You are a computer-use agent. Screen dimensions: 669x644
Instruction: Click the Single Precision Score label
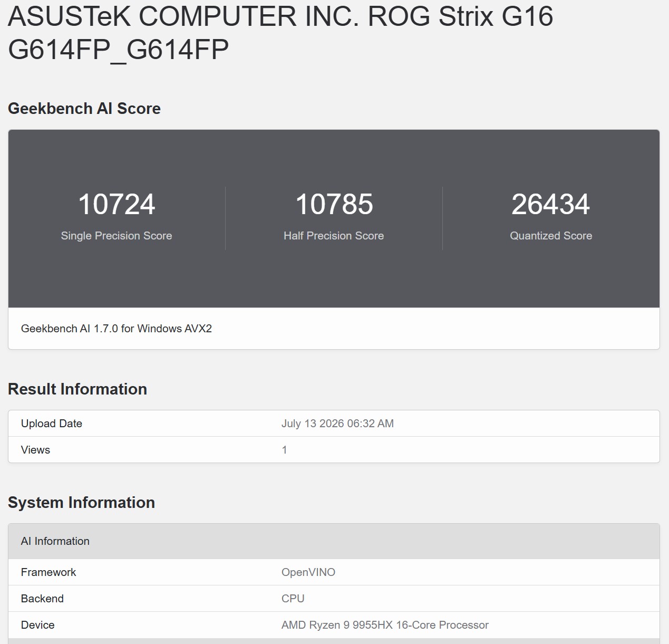pos(117,236)
